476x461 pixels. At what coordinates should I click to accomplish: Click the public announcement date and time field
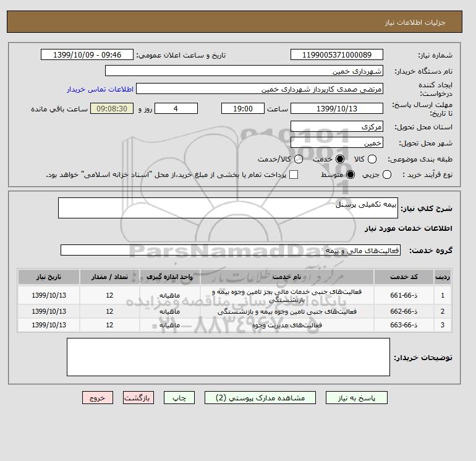pyautogui.click(x=87, y=54)
